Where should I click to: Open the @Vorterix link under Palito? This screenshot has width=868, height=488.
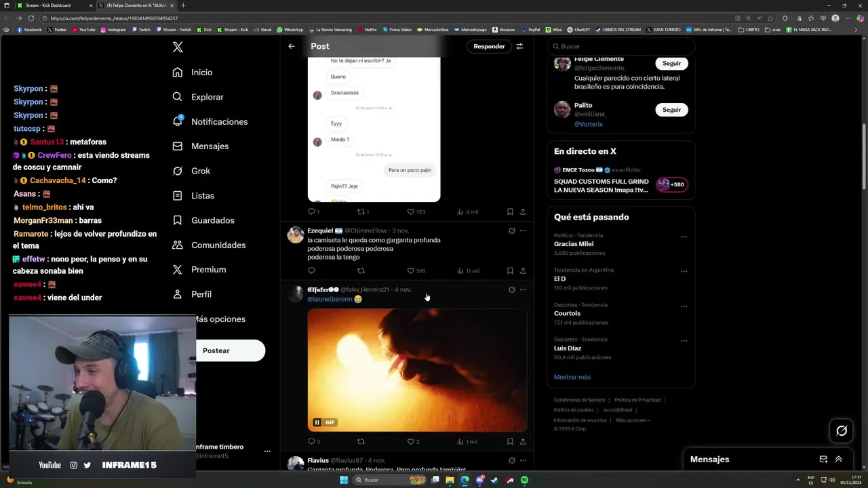tap(589, 124)
